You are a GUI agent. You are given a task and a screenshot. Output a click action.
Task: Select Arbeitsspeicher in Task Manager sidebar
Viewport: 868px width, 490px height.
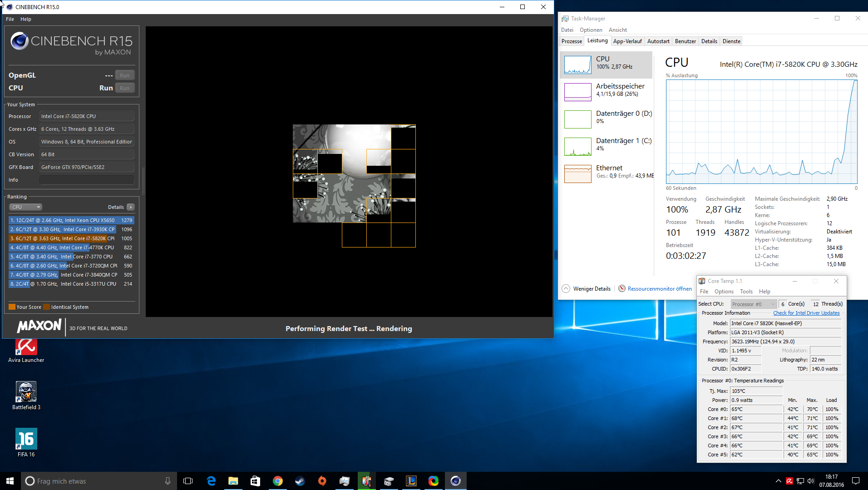[606, 92]
